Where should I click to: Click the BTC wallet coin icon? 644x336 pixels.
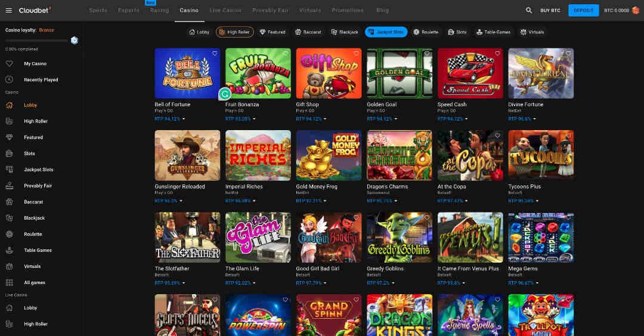click(636, 10)
